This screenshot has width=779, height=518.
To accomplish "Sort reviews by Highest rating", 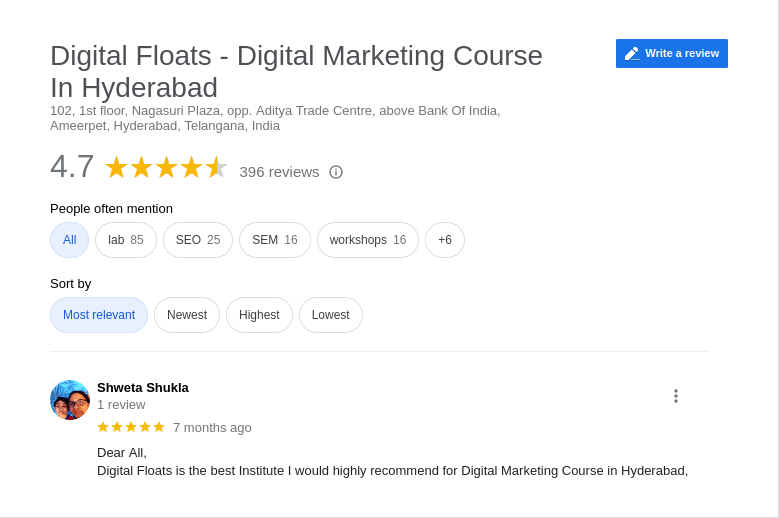I will [x=259, y=315].
